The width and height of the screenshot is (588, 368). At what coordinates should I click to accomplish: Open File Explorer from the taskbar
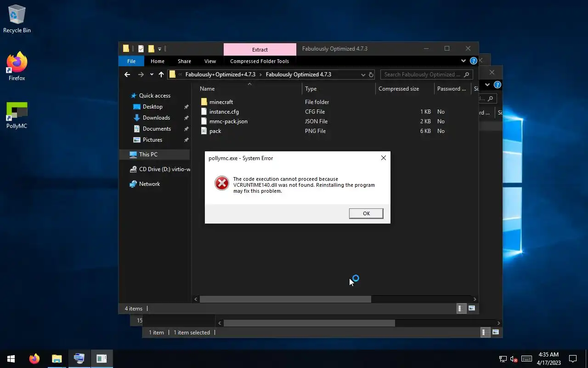[x=57, y=359]
